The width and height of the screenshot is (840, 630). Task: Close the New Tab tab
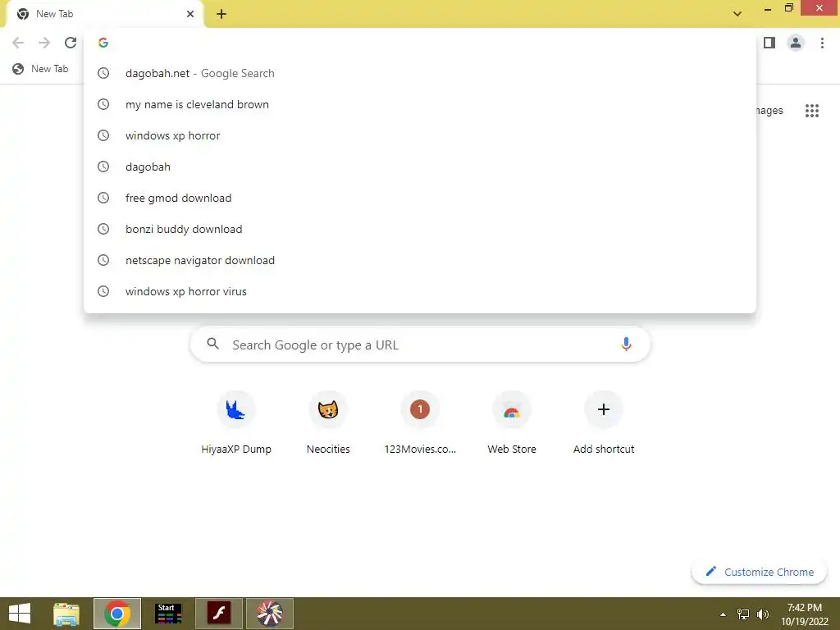[x=190, y=14]
